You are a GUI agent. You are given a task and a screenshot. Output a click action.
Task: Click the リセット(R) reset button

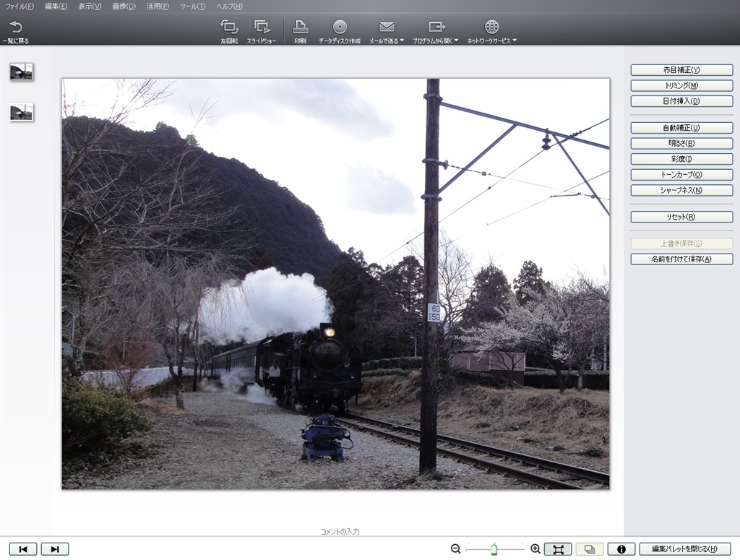click(681, 217)
